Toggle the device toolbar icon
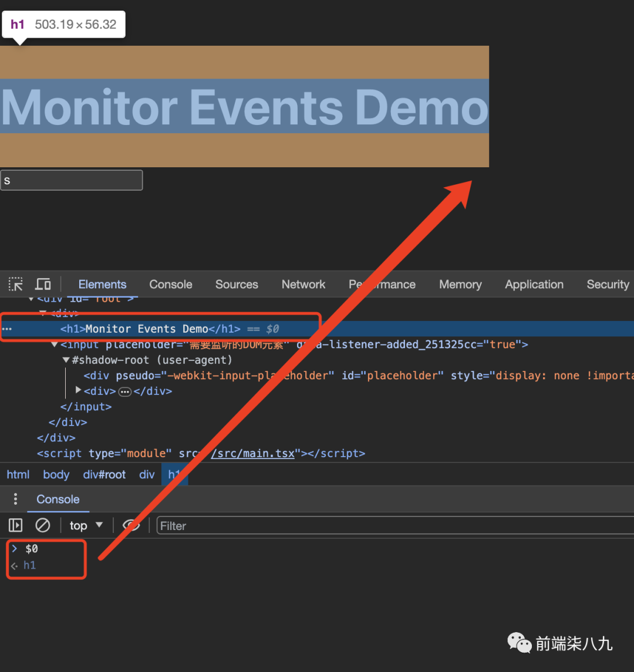Viewport: 634px width, 672px height. [43, 284]
